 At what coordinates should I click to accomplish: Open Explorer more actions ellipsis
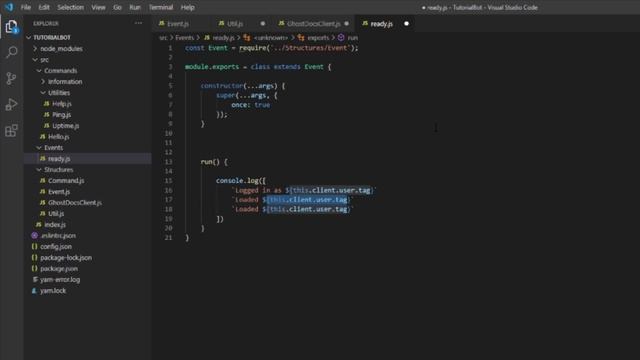point(138,23)
